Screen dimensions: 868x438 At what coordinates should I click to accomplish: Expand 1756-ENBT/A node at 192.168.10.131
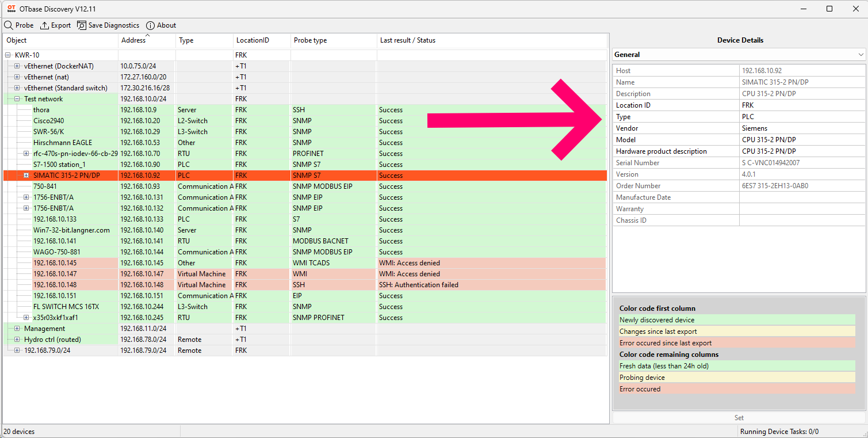click(26, 197)
